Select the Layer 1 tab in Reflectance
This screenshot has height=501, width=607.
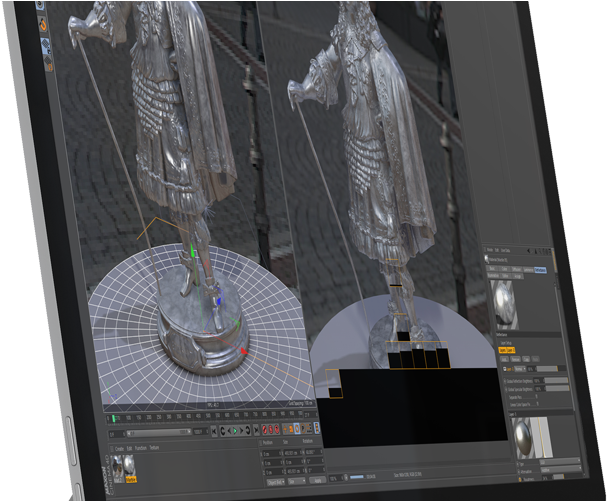coord(511,350)
